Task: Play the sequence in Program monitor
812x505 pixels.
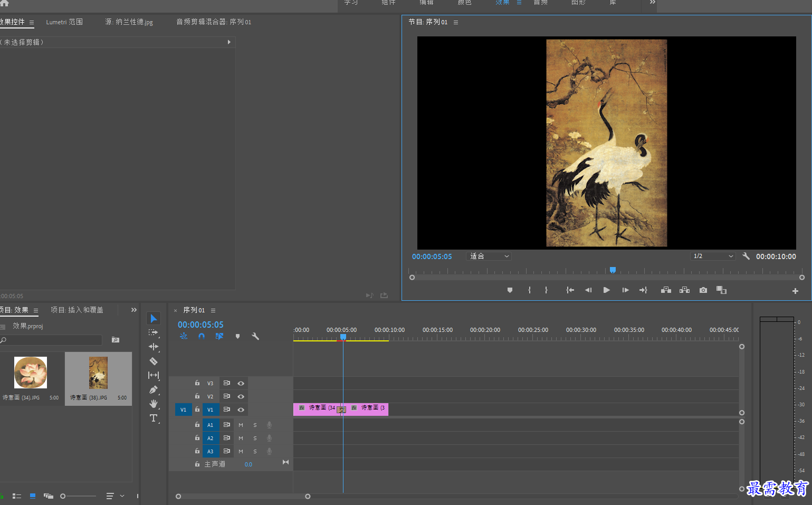Action: click(x=606, y=290)
